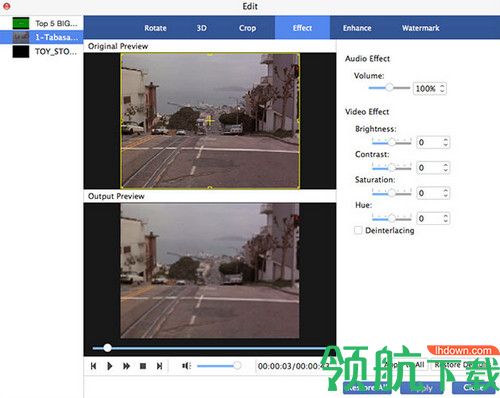Image resolution: width=500 pixels, height=398 pixels.
Task: Open the 3D tab
Action: pos(201,28)
